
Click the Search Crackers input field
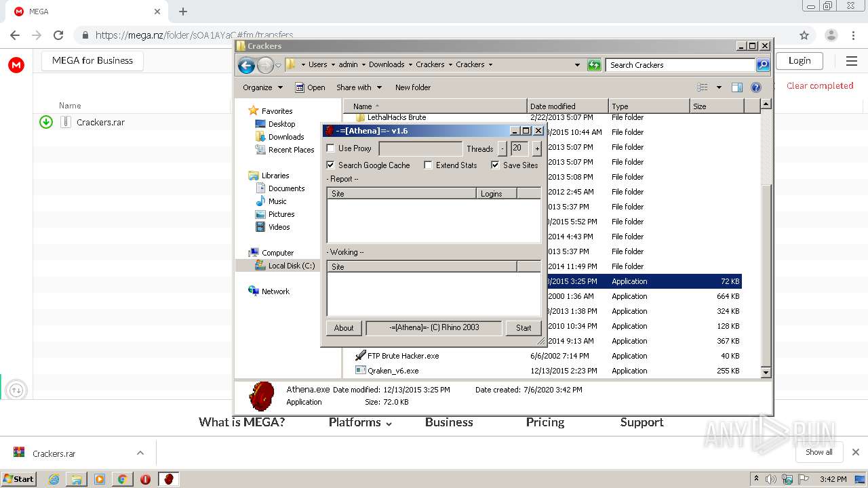point(680,65)
